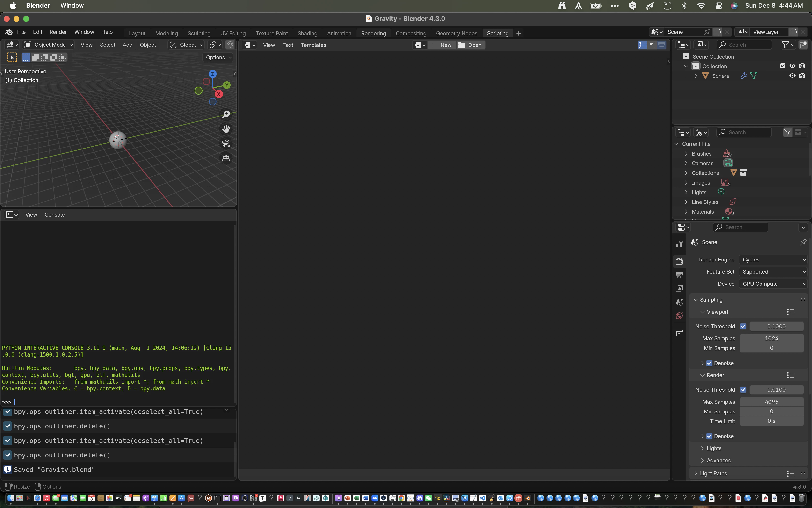Choose the Invert selection mode icon

click(54, 58)
